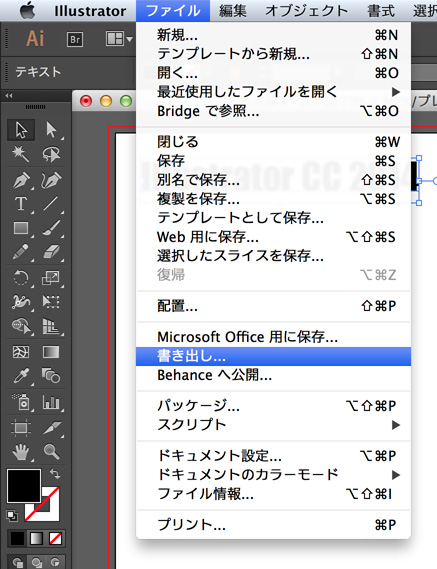This screenshot has width=437, height=569.
Task: Open the arrange documents dropdown
Action: (x=119, y=39)
